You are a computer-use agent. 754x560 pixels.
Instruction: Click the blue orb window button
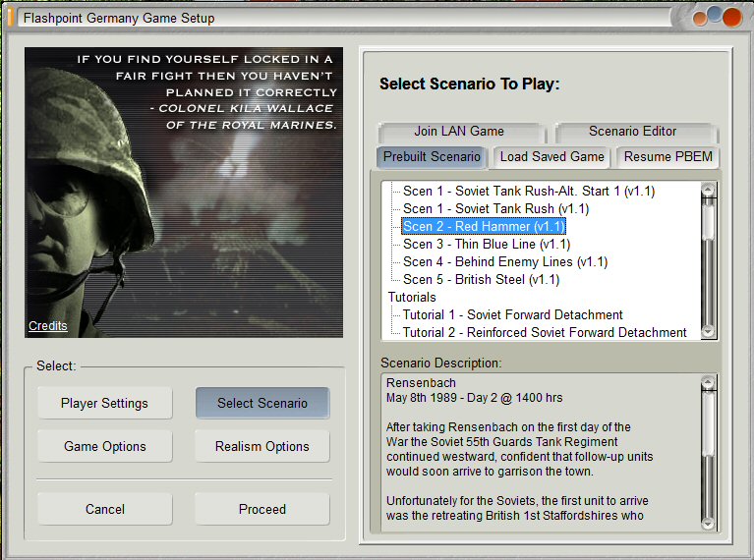point(715,14)
